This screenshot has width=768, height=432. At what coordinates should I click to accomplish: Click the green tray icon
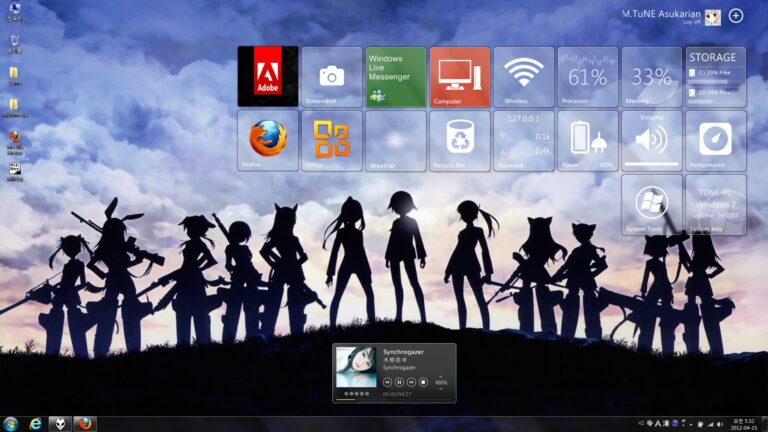[649, 423]
